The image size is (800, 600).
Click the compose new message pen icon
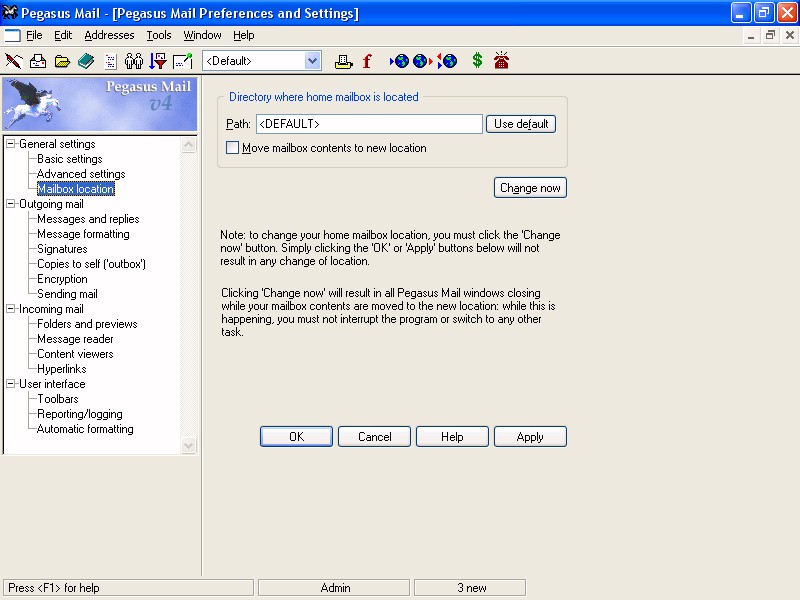(13, 61)
